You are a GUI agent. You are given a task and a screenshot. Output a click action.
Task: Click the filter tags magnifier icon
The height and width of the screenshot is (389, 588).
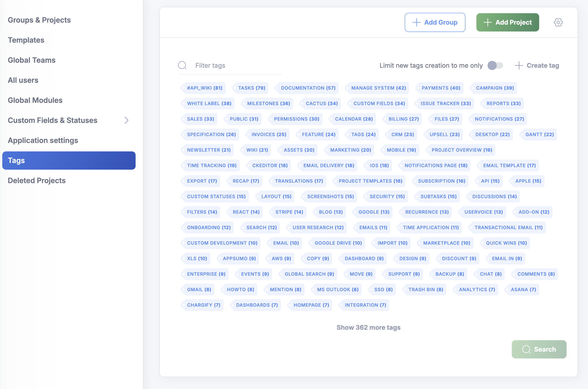coord(182,65)
